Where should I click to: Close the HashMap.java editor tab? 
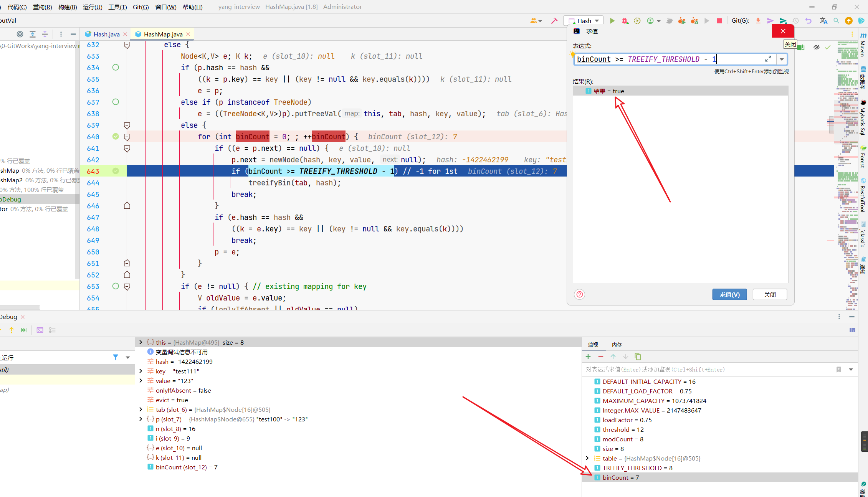[188, 34]
